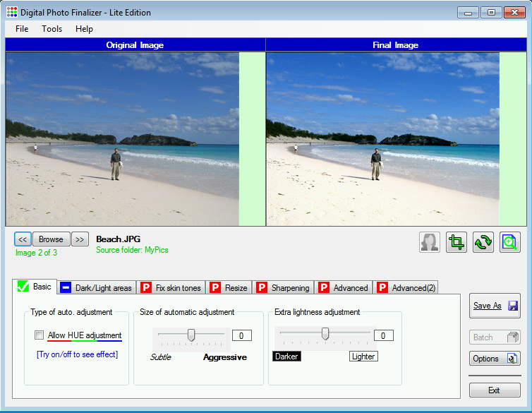This screenshot has width=532, height=413.
Task: Click the Digital Photo Finalizer app icon
Action: 12,12
